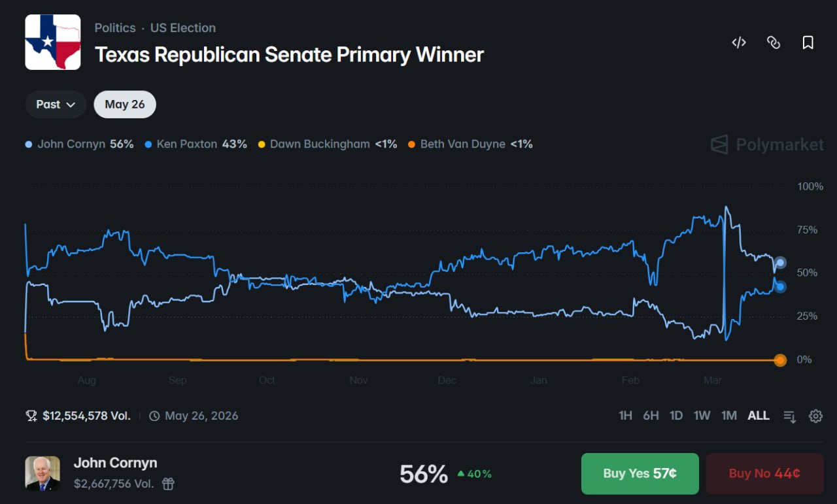Toggle Ken Paxton legend series
Image resolution: width=837 pixels, height=504 pixels.
(x=195, y=144)
